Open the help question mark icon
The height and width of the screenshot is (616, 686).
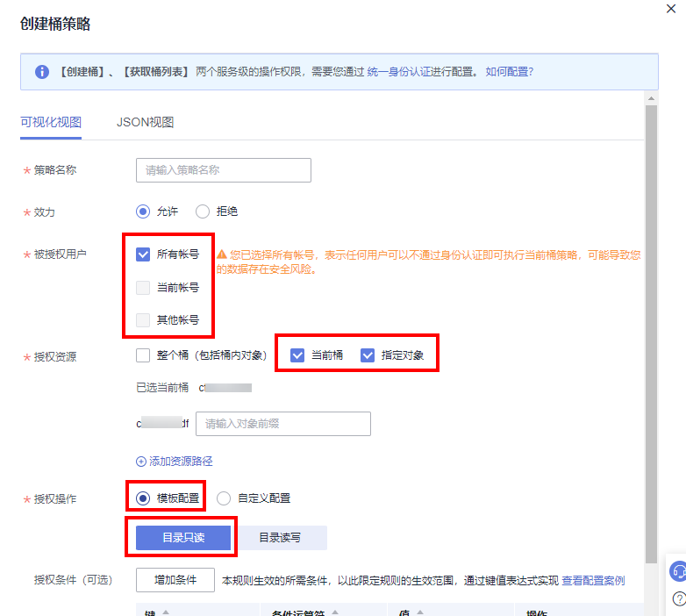click(679, 598)
